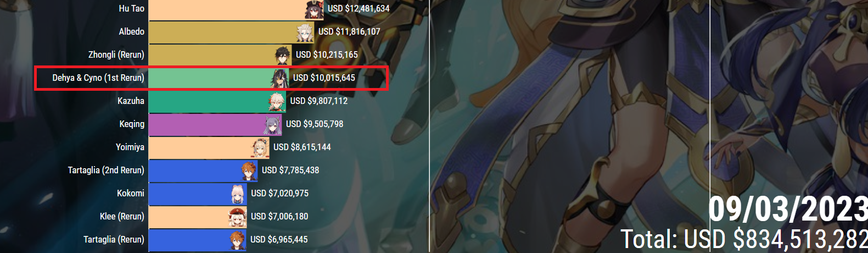This screenshot has height=253, width=868.
Task: Click the Klee character portrait icon
Action: (x=238, y=217)
